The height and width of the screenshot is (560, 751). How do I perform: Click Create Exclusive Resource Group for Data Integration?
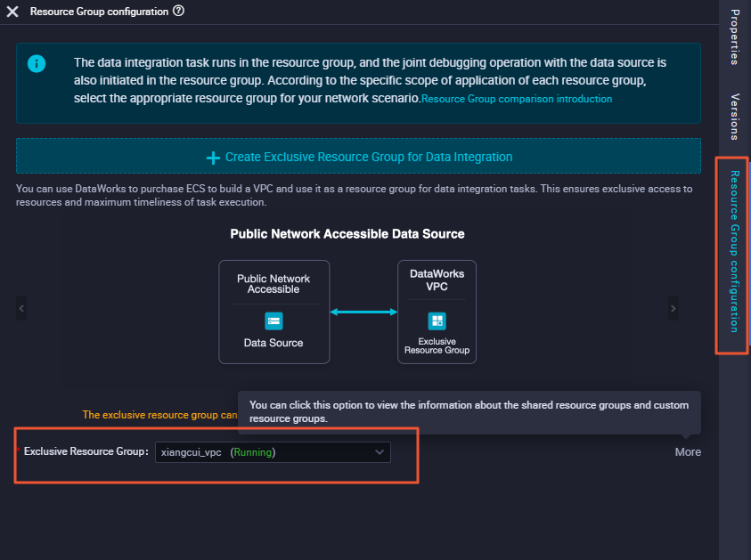tap(358, 156)
